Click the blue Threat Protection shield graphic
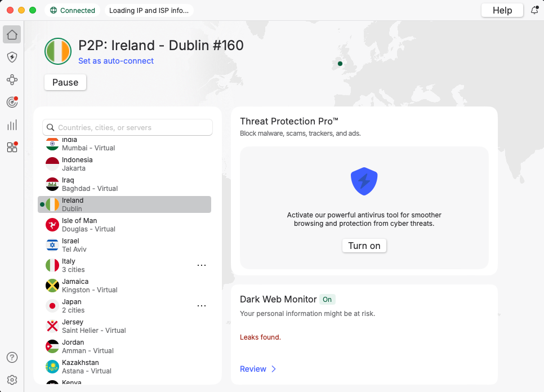The height and width of the screenshot is (392, 544). coord(364,181)
